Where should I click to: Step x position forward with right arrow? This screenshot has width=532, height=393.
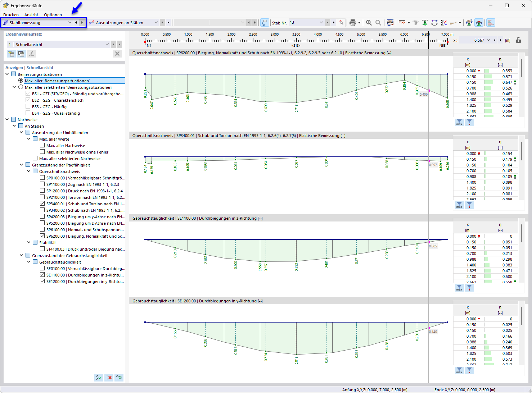[x=501, y=40]
